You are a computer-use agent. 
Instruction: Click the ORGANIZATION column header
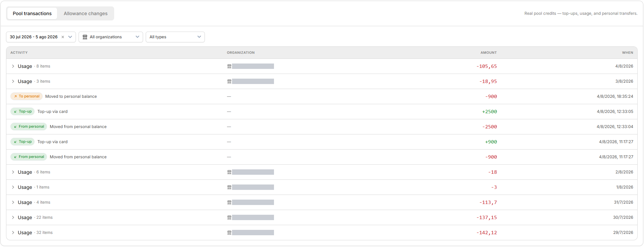point(241,53)
